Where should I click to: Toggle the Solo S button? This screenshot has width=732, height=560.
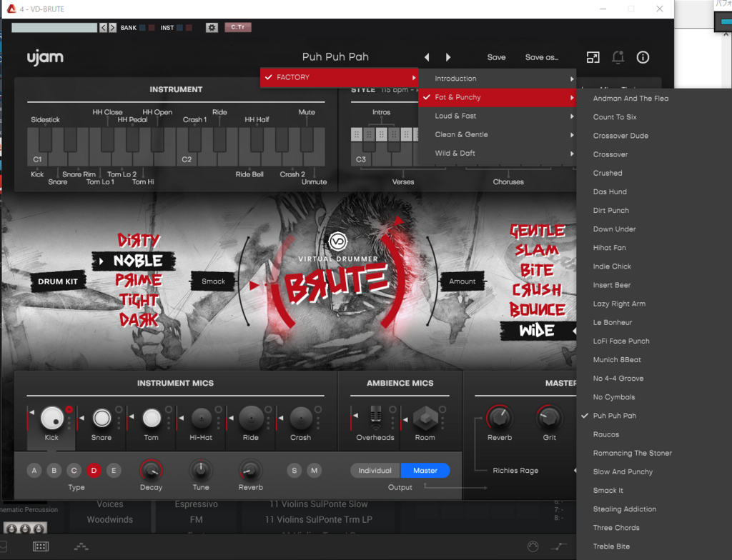294,471
